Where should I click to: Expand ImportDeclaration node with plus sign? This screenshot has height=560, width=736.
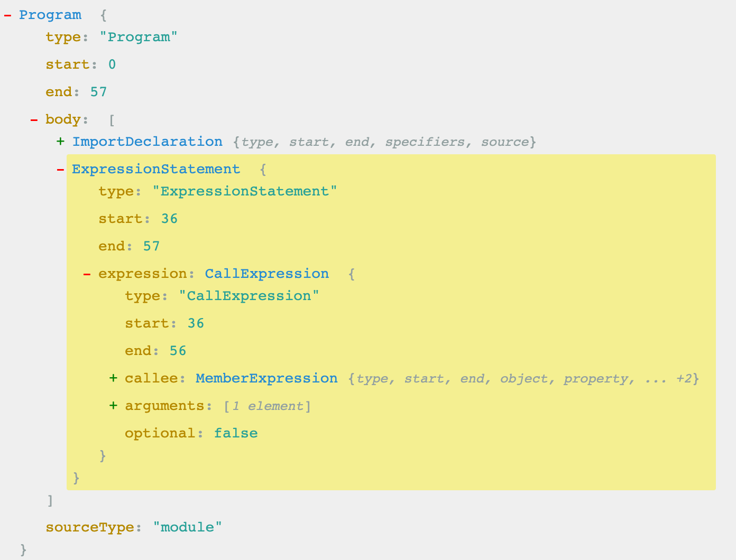[60, 142]
